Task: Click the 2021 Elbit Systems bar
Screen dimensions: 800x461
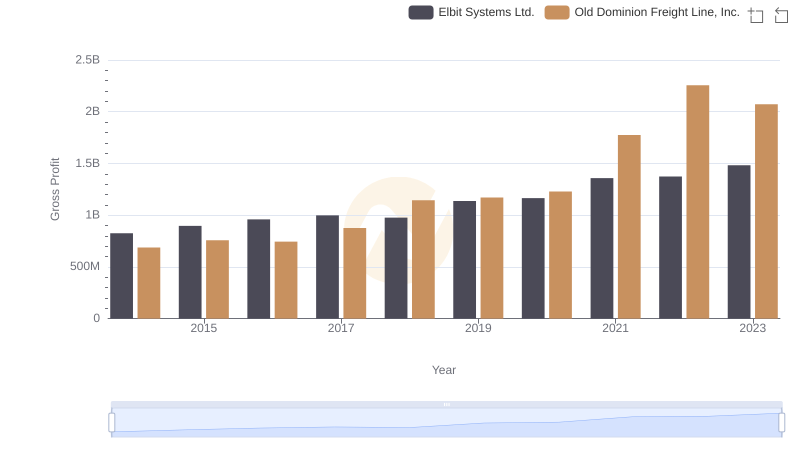Action: click(602, 248)
